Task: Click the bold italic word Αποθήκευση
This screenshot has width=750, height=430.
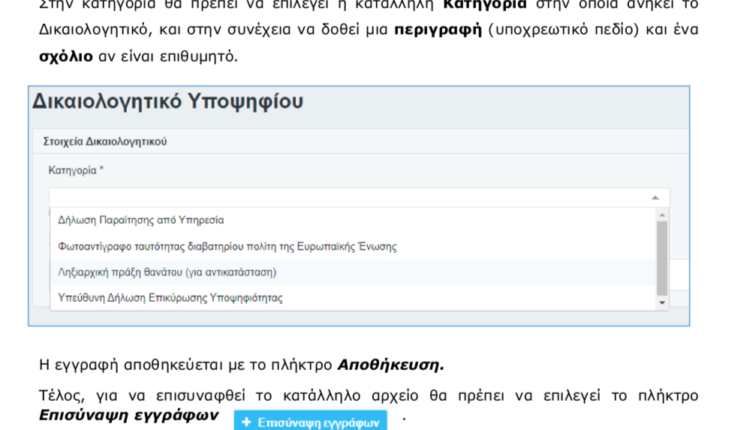Action: point(391,364)
